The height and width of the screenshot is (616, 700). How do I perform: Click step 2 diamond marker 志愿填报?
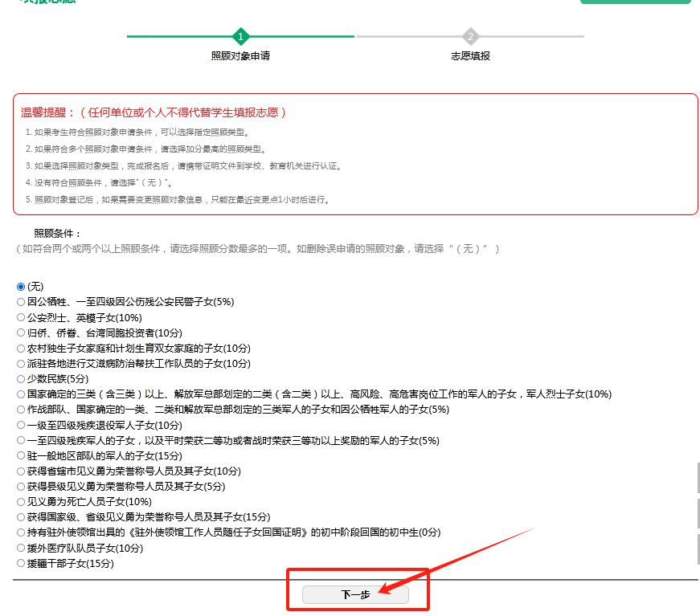pyautogui.click(x=470, y=37)
